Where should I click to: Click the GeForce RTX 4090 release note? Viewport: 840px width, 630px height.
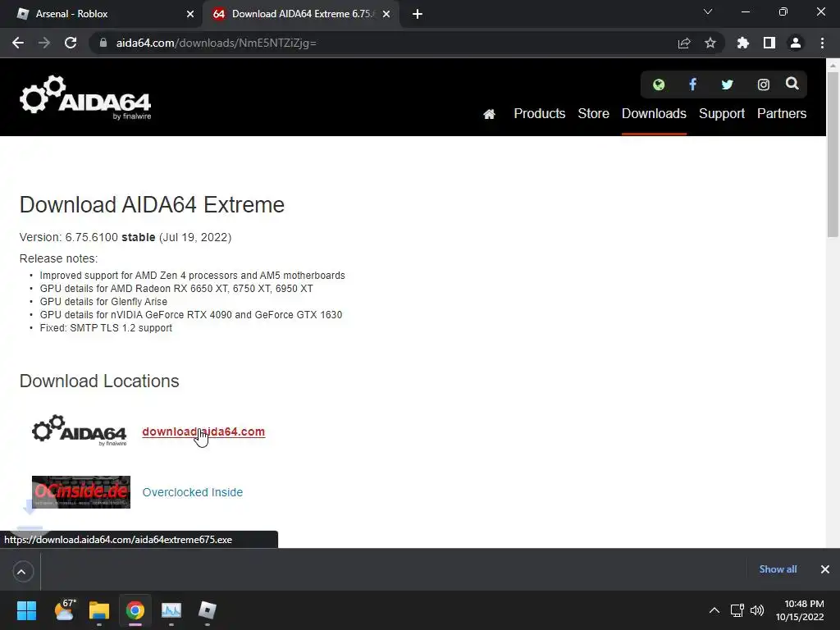click(190, 315)
